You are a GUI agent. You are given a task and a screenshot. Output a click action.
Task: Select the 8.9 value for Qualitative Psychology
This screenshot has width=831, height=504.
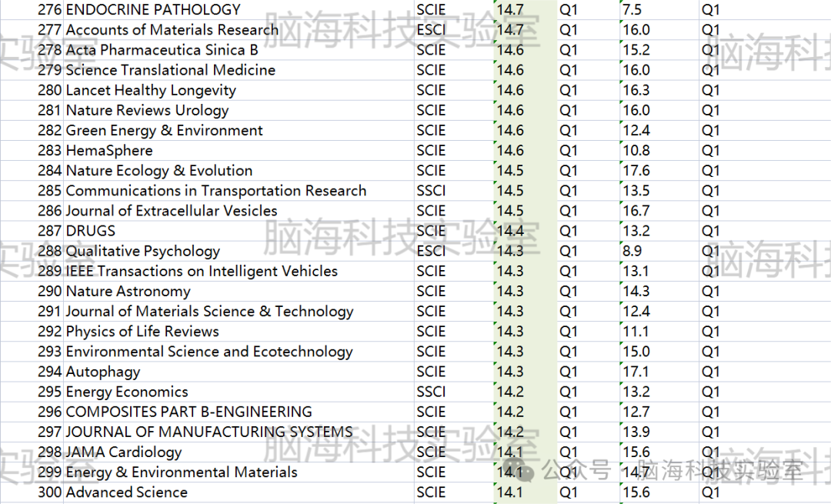tap(637, 251)
